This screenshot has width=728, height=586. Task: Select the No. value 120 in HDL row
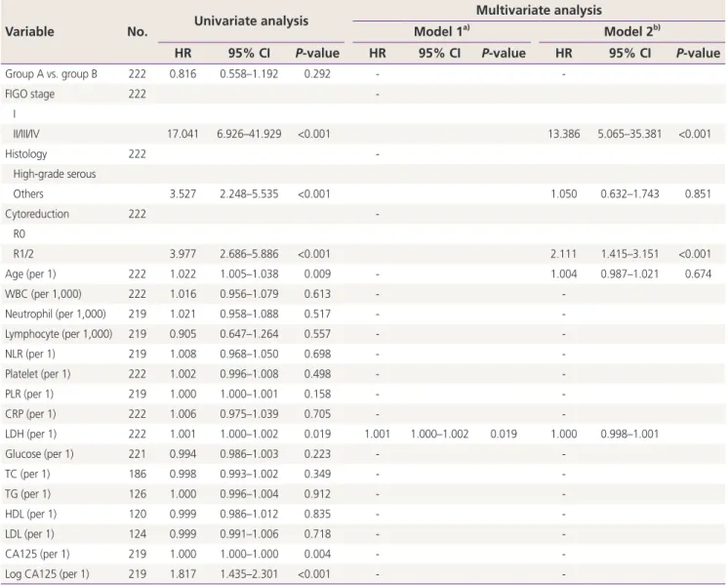click(x=138, y=514)
